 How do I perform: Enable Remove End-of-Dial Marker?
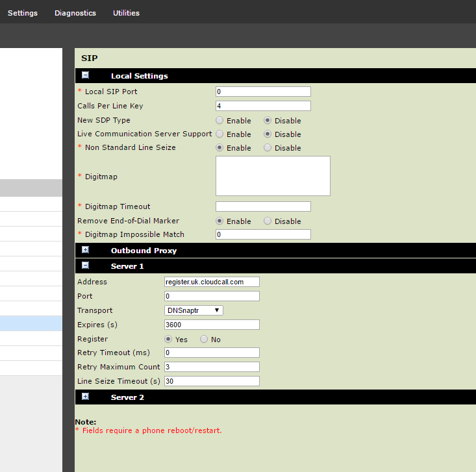tap(219, 221)
